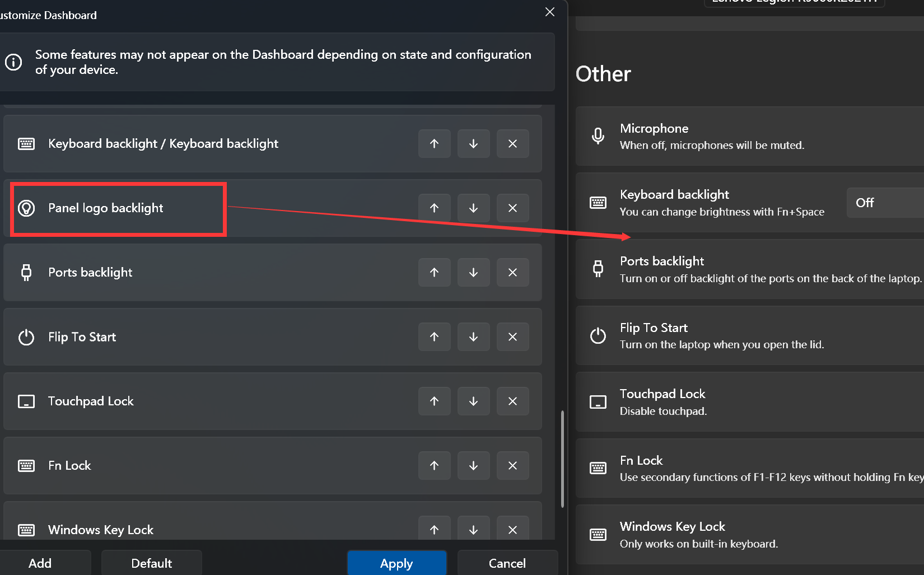Close the Customize Dashboard dialog
924x575 pixels.
click(x=549, y=12)
